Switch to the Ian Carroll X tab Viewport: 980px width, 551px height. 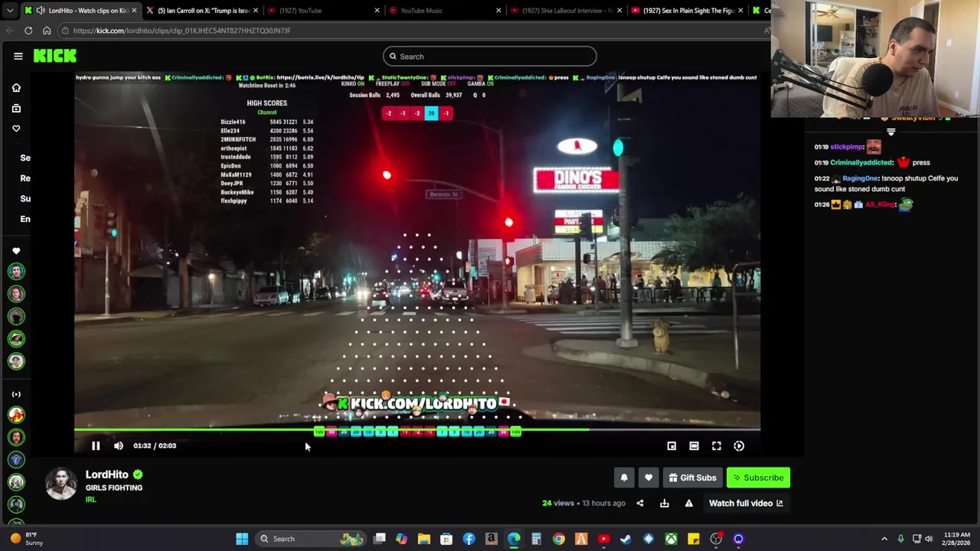coord(204,11)
